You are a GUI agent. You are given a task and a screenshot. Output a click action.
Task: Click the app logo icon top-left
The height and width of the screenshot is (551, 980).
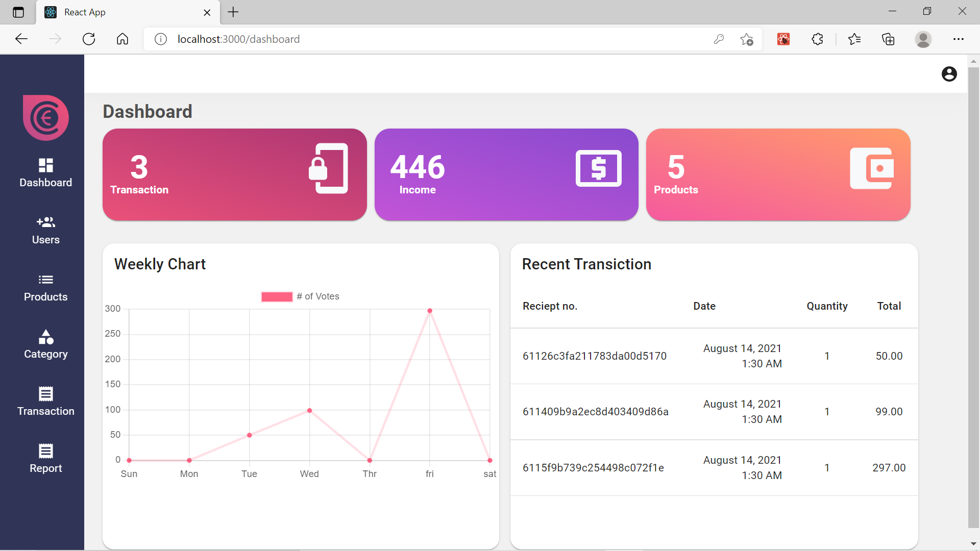pos(44,118)
